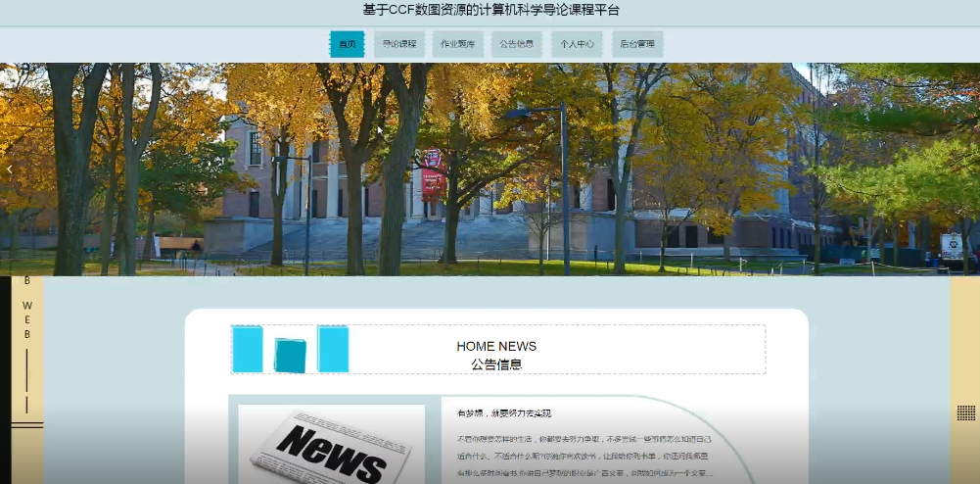Open the 导论课程 navigation tab
The width and height of the screenshot is (980, 484).
[x=399, y=44]
